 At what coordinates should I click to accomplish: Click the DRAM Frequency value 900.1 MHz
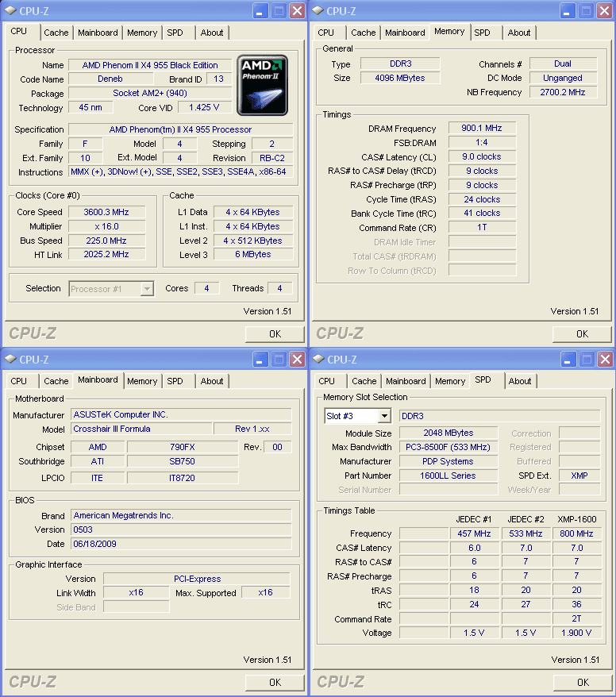coord(482,129)
